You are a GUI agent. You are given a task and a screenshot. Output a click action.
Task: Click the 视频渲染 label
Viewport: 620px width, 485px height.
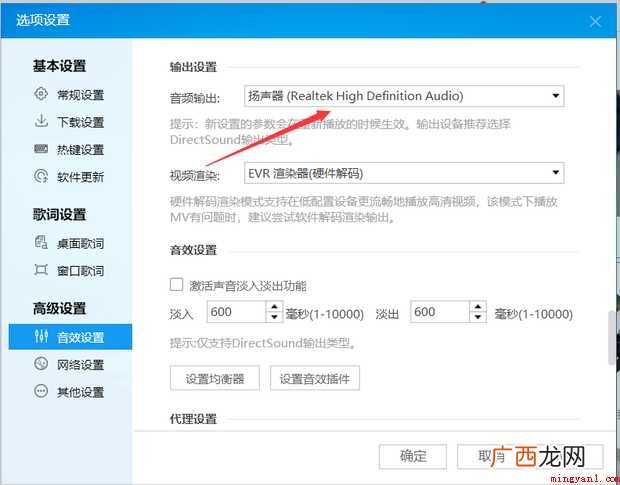195,175
